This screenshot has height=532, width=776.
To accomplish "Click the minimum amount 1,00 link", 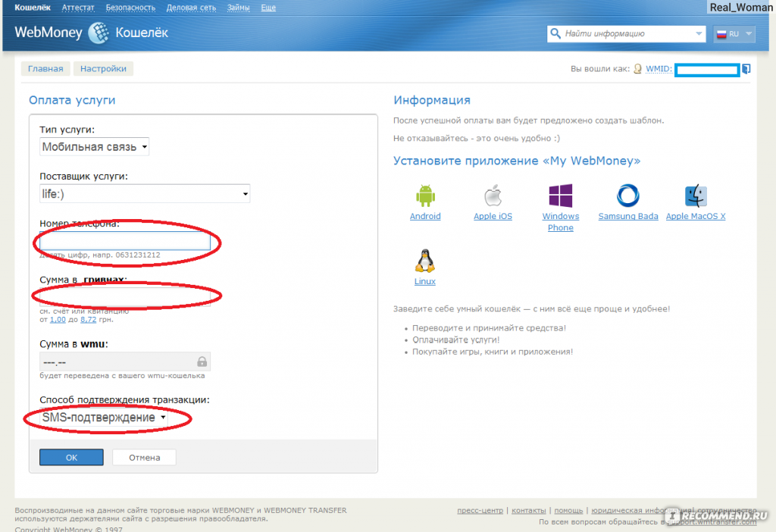I will point(58,320).
